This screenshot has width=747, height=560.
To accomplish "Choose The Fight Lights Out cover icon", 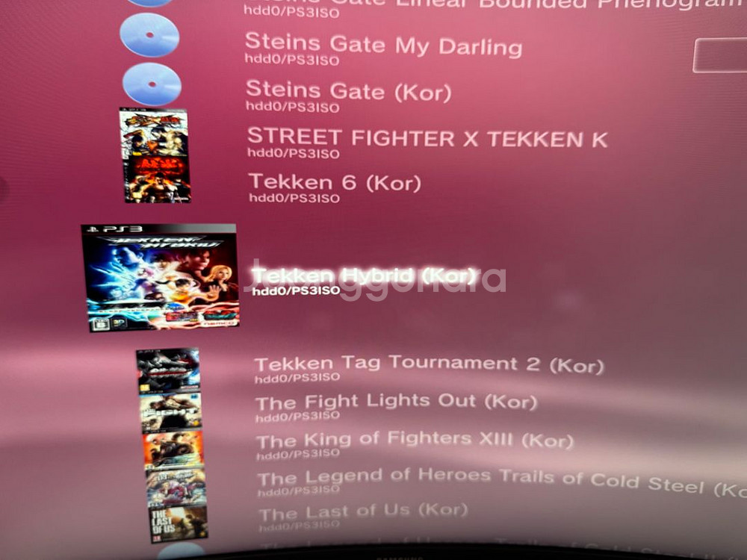I will (x=171, y=412).
